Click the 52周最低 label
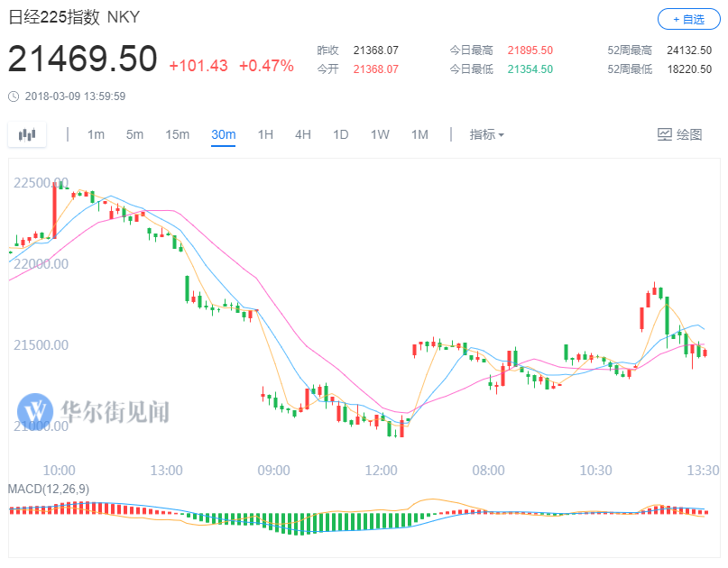 pos(630,69)
